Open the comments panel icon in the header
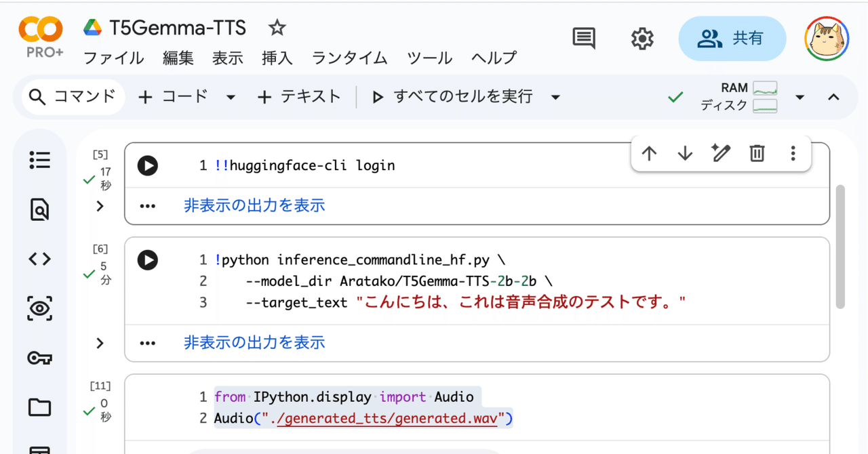Image resolution: width=868 pixels, height=454 pixels. click(584, 39)
